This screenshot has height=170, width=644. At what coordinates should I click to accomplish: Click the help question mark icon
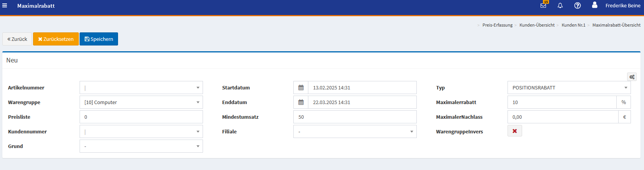click(x=577, y=5)
